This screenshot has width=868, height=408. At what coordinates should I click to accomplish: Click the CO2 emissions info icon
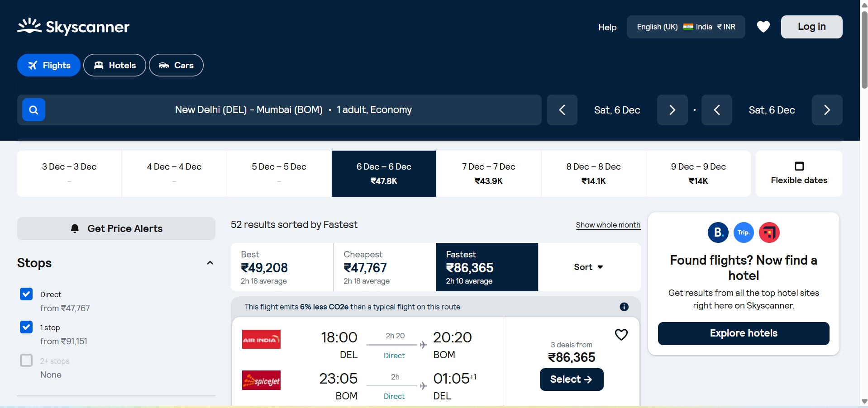(624, 307)
